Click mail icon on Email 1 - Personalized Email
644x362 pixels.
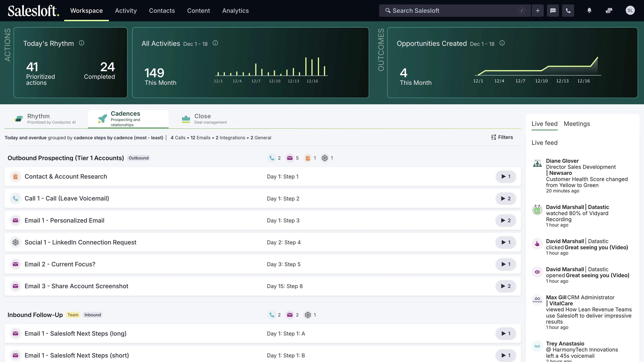pyautogui.click(x=16, y=220)
